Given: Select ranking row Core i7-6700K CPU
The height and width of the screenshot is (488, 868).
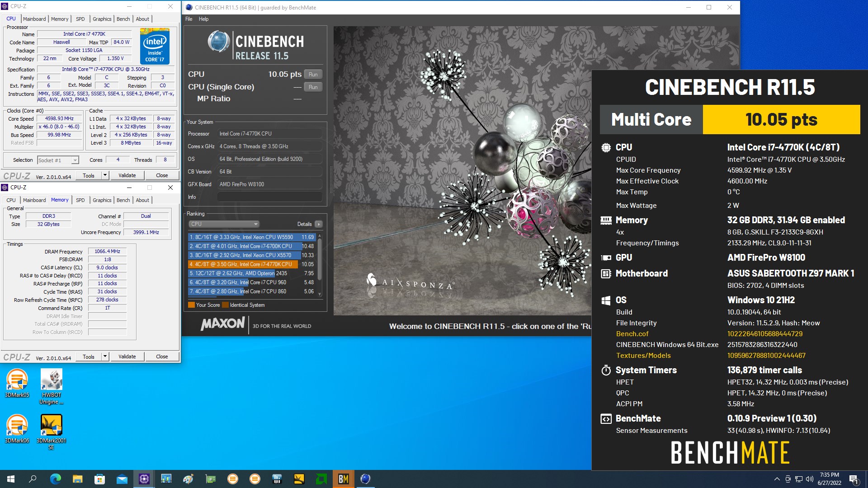Looking at the screenshot, I should pos(251,246).
